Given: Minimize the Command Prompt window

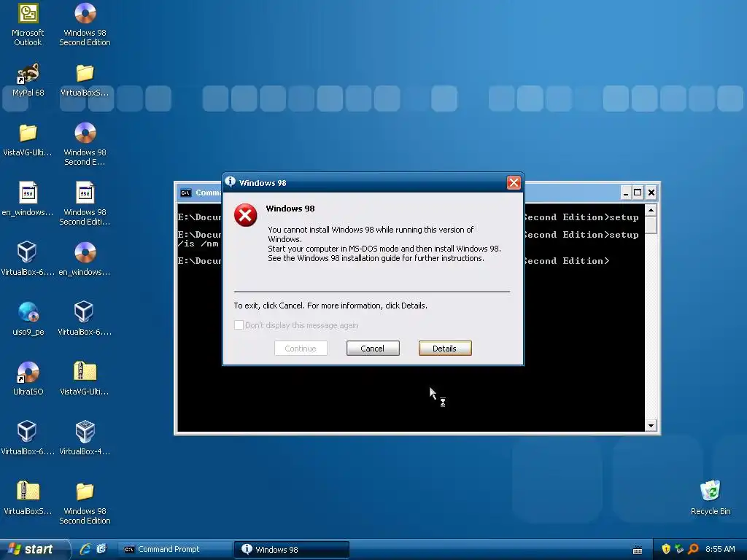Looking at the screenshot, I should click(626, 192).
